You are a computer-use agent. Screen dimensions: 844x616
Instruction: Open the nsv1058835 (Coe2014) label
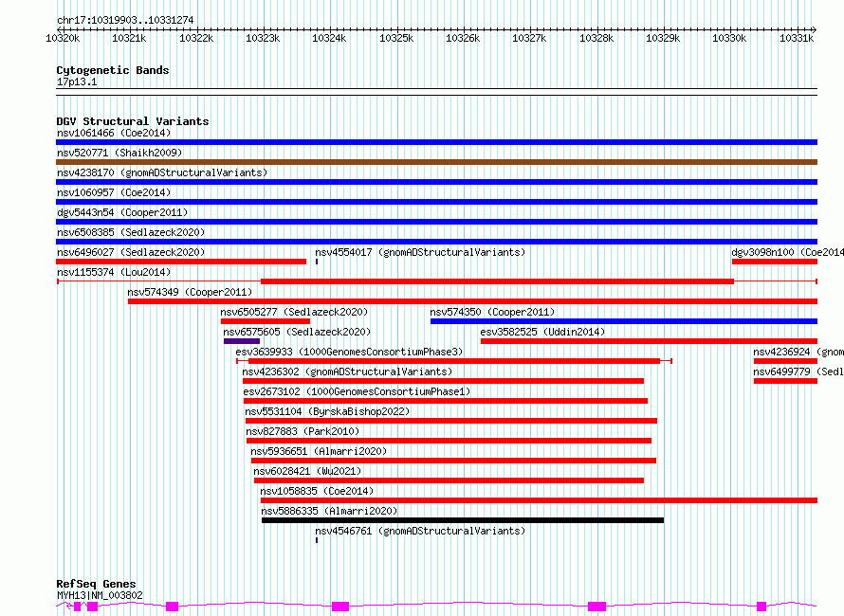tap(317, 491)
